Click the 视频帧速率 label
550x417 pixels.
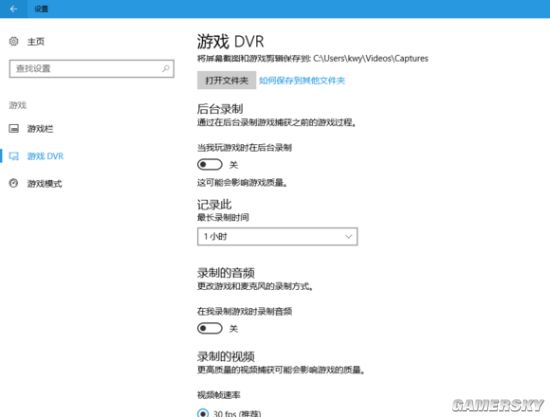click(219, 395)
